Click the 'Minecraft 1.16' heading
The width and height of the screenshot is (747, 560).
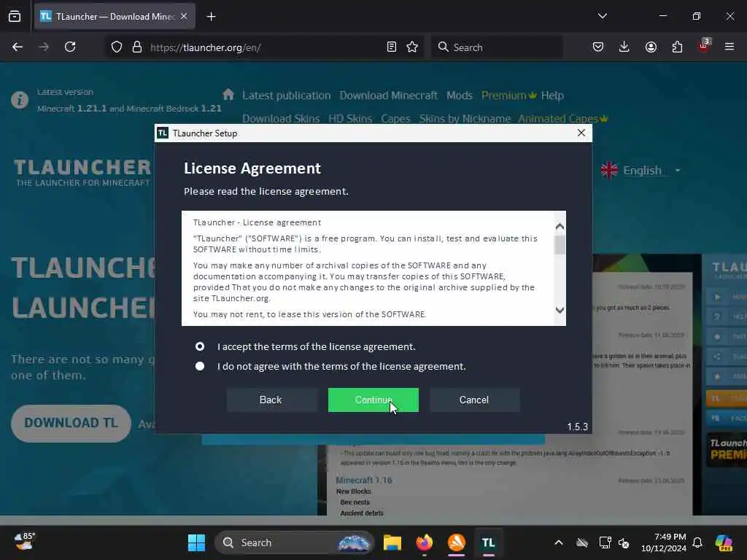(x=364, y=480)
